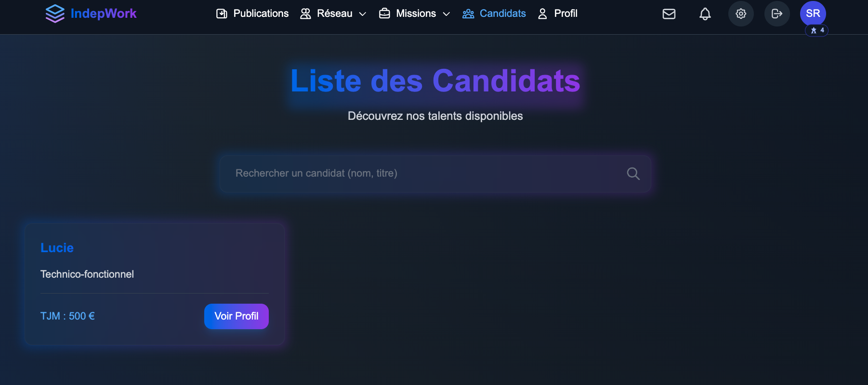Click the Publications icon in navbar
868x385 pixels.
coord(222,13)
